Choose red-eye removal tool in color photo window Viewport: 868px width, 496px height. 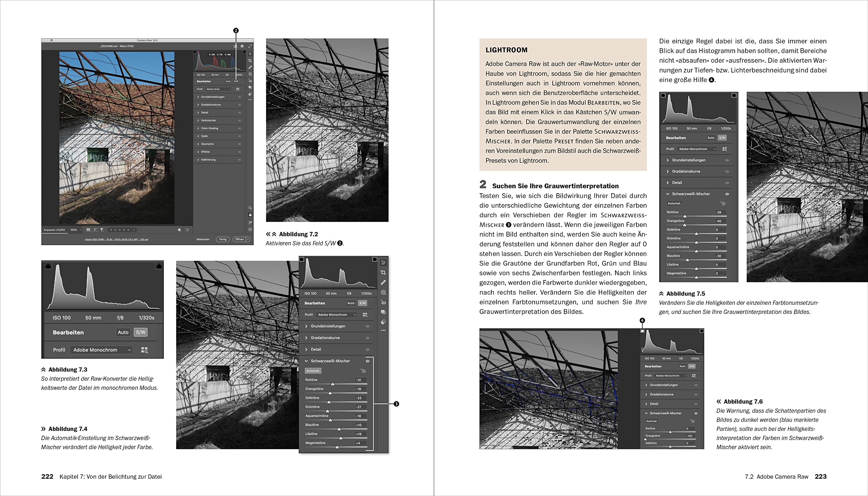[250, 81]
